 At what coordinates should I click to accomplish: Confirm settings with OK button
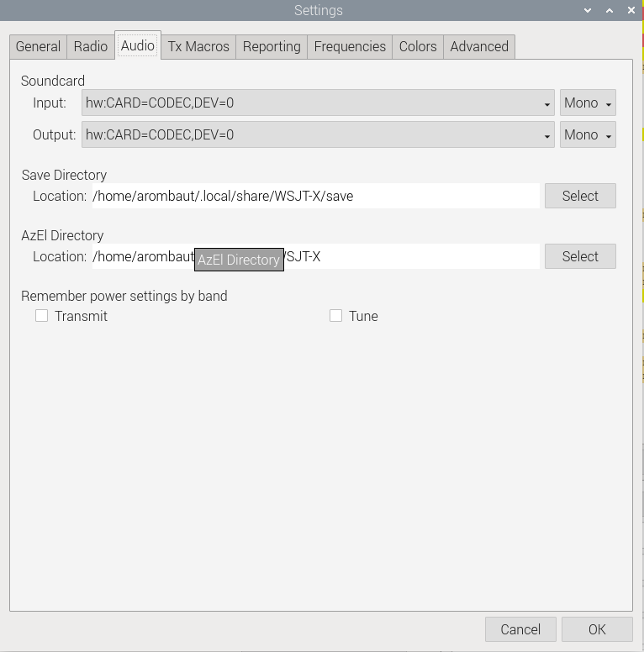pos(597,629)
